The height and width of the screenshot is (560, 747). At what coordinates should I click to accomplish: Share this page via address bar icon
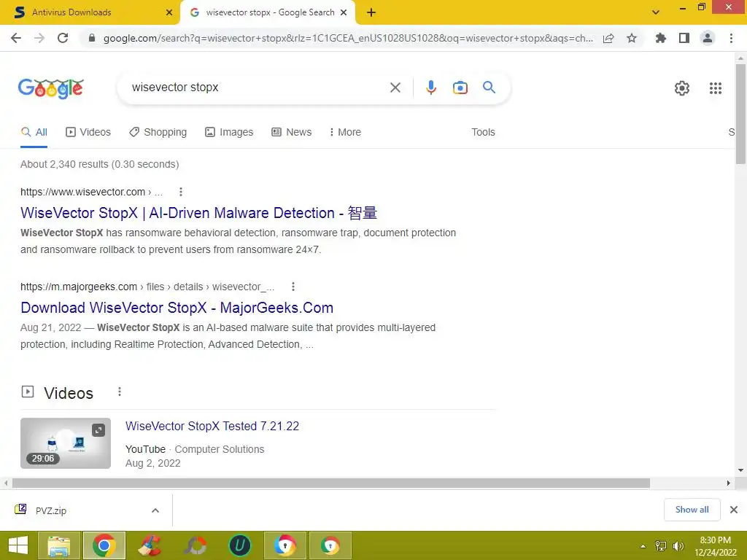608,38
